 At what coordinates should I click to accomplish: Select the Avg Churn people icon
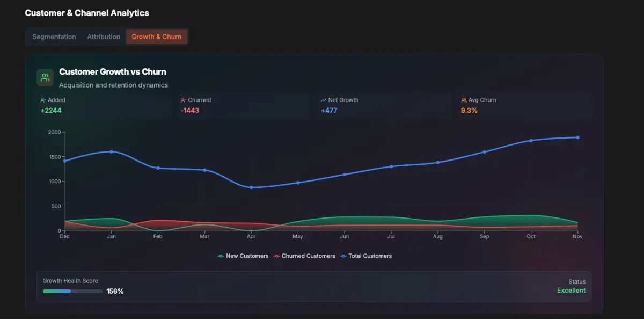tap(464, 100)
